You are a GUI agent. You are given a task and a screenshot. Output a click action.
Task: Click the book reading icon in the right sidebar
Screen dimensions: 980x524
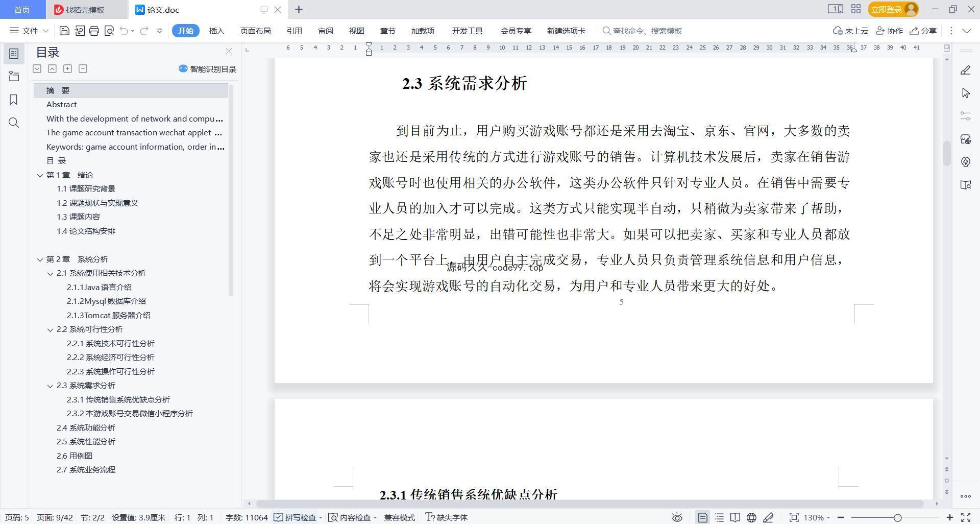pyautogui.click(x=965, y=185)
